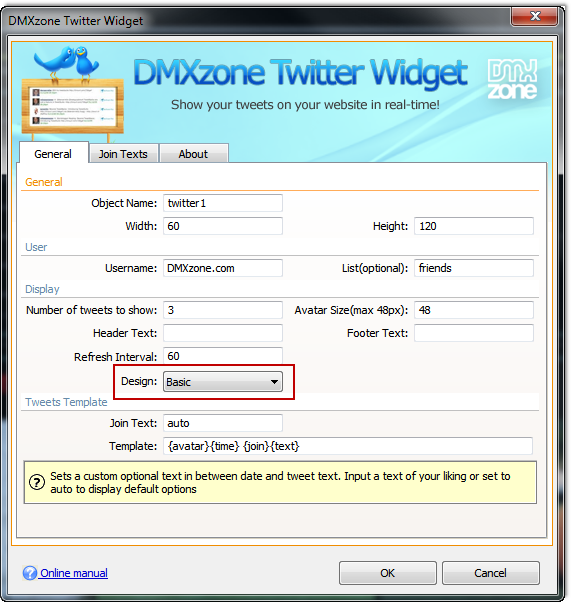Open the Online manual link
This screenshot has width=571, height=602.
(74, 573)
